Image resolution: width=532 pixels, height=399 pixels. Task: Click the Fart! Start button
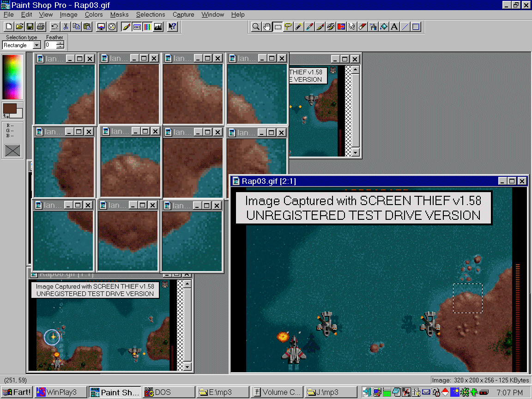click(x=17, y=392)
